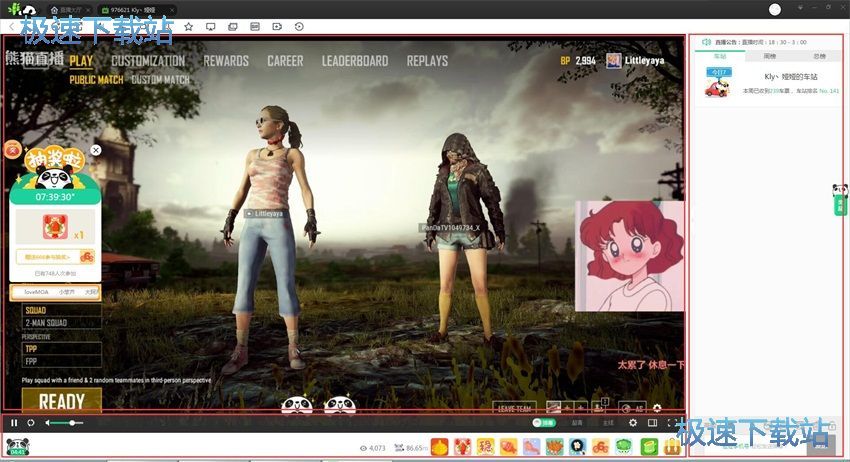The image size is (850, 462).
Task: Refresh the stream with the reload icon
Action: click(x=31, y=423)
